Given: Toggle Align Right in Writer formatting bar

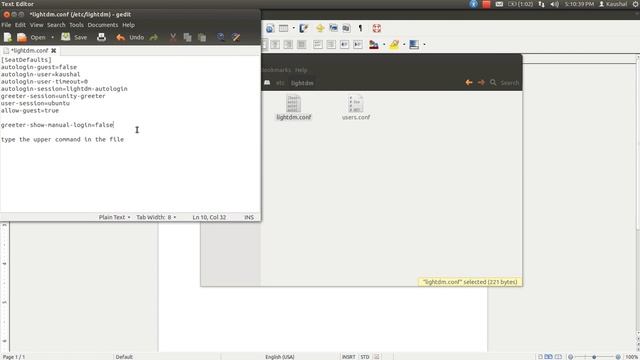Looking at the screenshot, I should coord(288,44).
